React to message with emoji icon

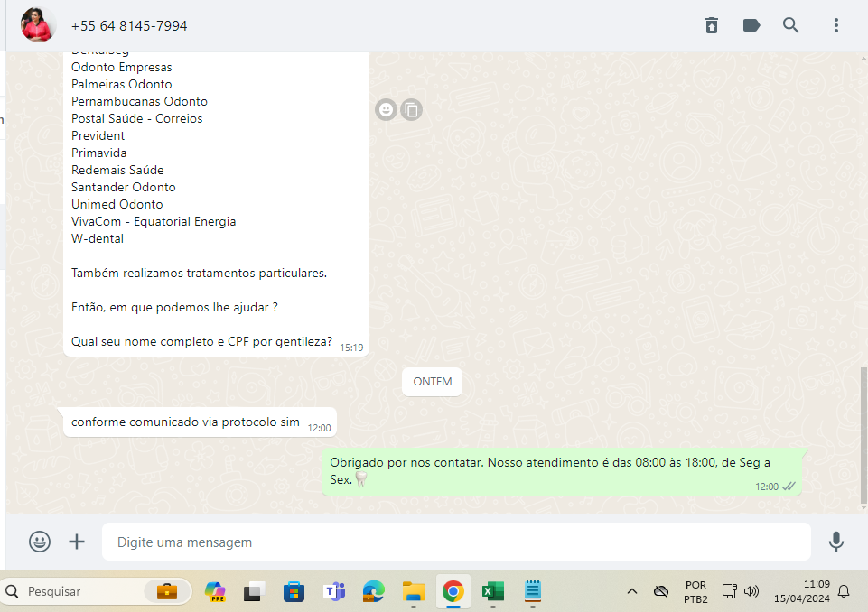(386, 109)
